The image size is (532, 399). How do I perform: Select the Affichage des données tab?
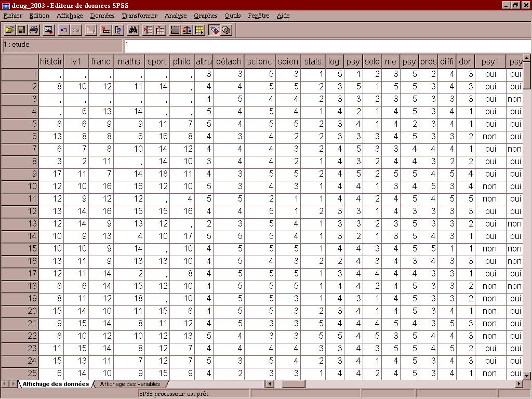tap(56, 384)
